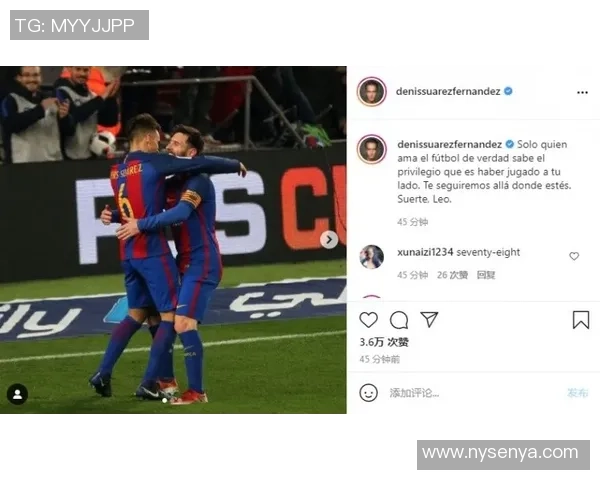600x480 pixels.
Task: Open the header profile avatar story
Action: pos(372,91)
